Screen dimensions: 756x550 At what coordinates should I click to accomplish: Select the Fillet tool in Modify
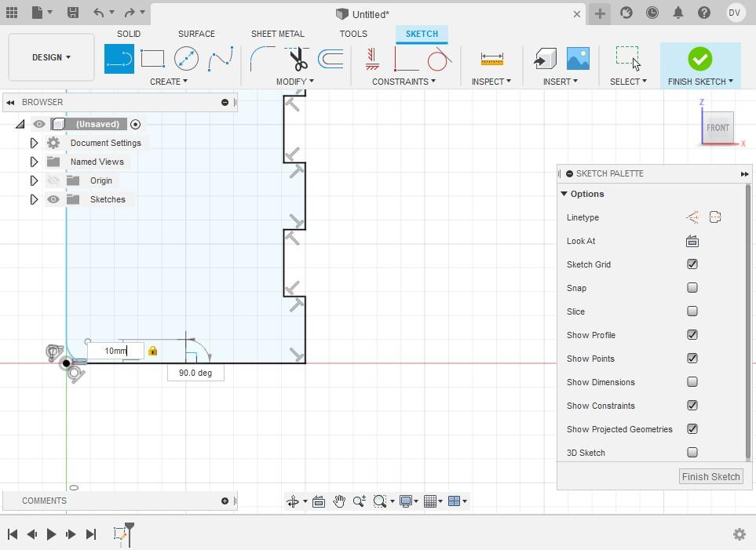tap(262, 59)
